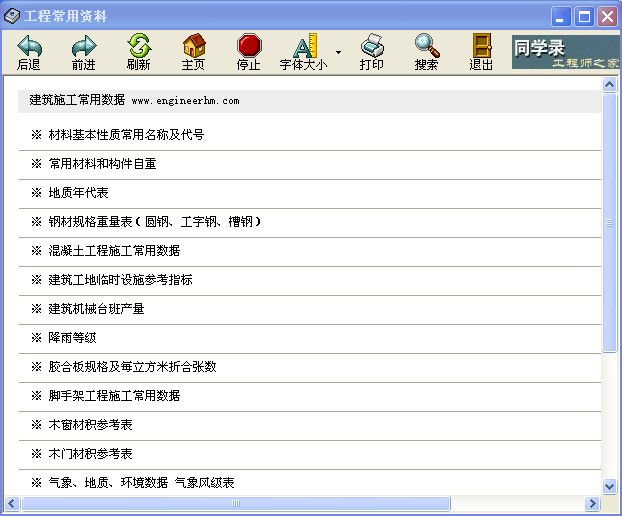Select 木窗材积参考表 entry

pos(90,424)
